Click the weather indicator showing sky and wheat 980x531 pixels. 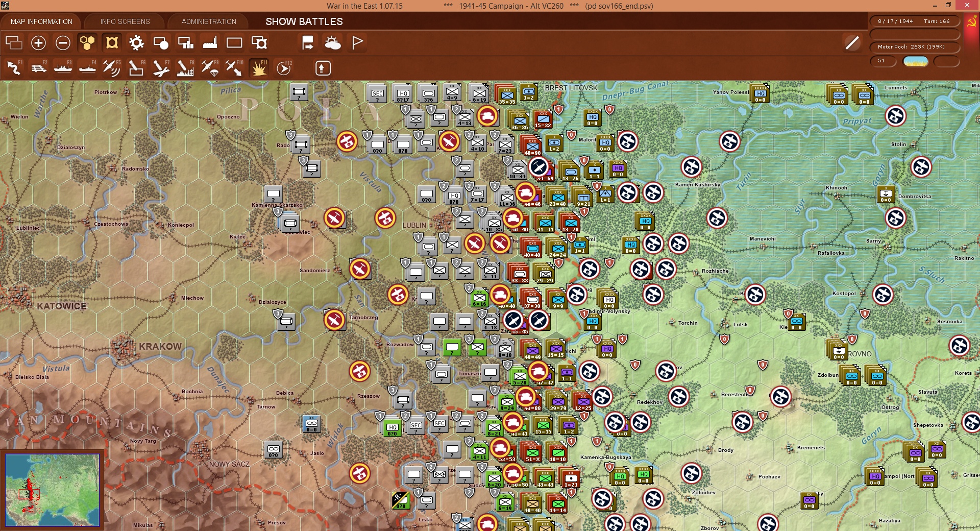916,61
